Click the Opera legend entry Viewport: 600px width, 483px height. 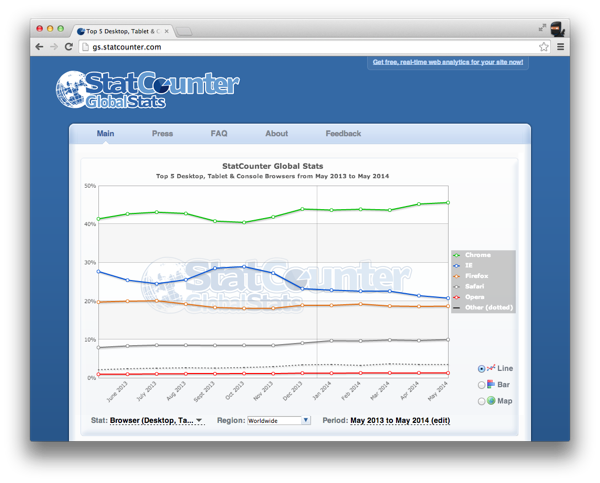(469, 297)
